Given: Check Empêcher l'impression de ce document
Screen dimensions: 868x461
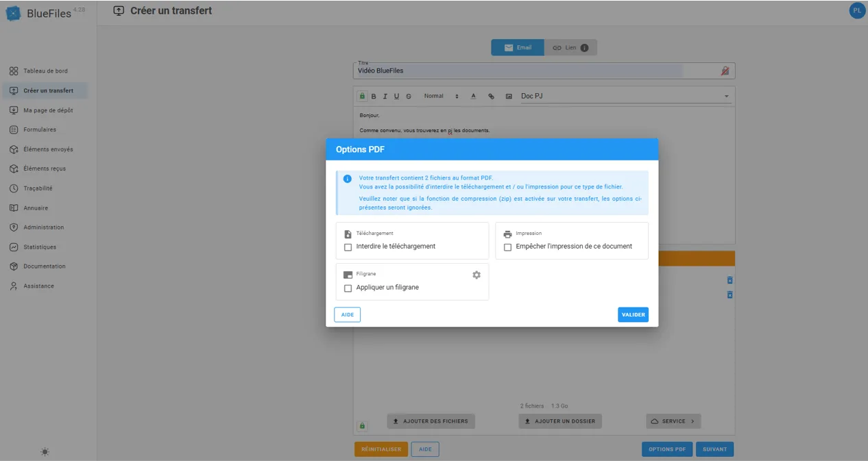Looking at the screenshot, I should click(507, 247).
